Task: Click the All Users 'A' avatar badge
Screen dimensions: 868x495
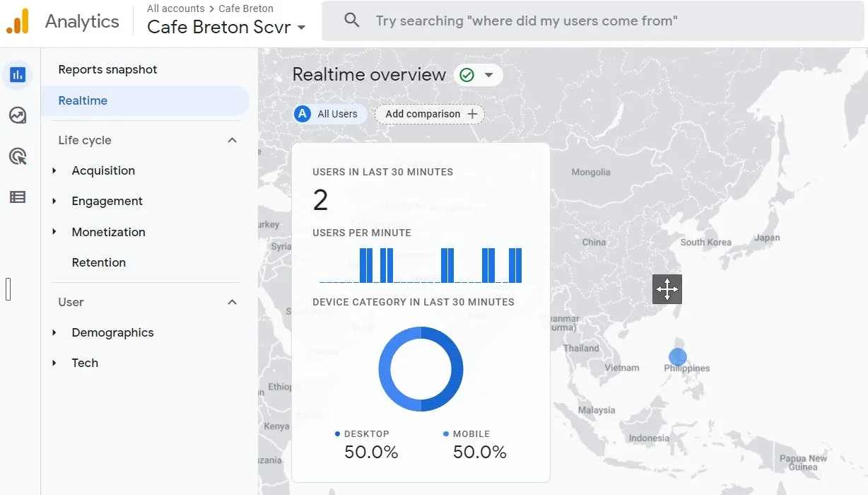Action: tap(303, 114)
